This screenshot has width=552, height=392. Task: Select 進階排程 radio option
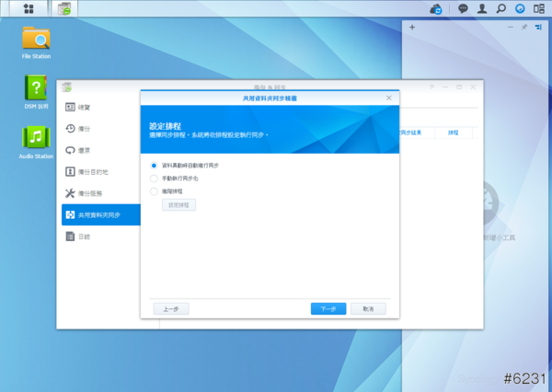pyautogui.click(x=154, y=190)
